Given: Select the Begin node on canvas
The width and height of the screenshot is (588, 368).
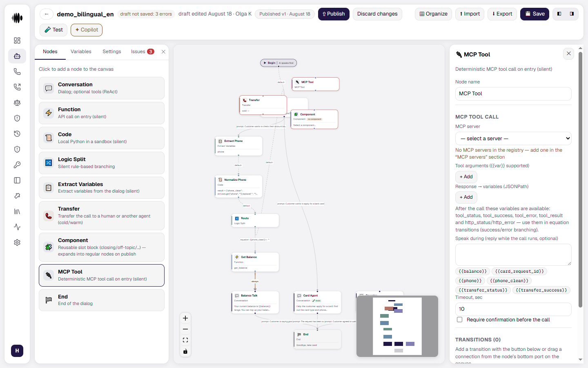Looking at the screenshot, I should click(x=278, y=63).
